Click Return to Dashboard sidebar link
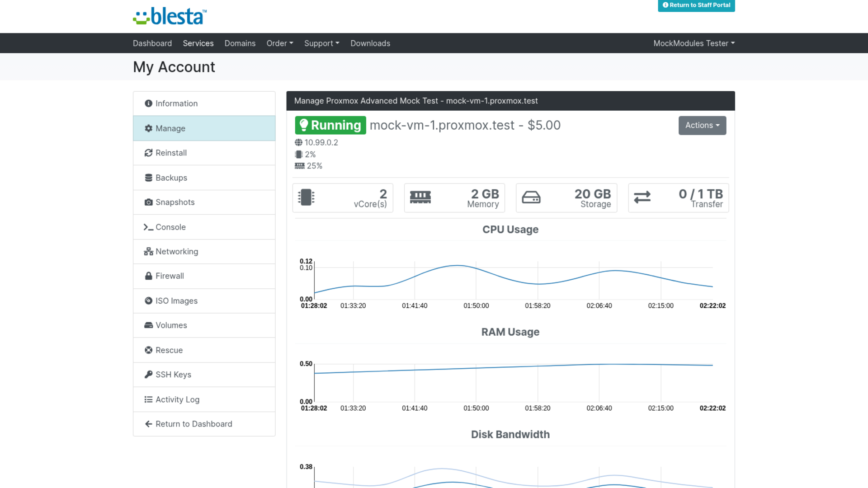This screenshot has height=488, width=868. pyautogui.click(x=204, y=424)
